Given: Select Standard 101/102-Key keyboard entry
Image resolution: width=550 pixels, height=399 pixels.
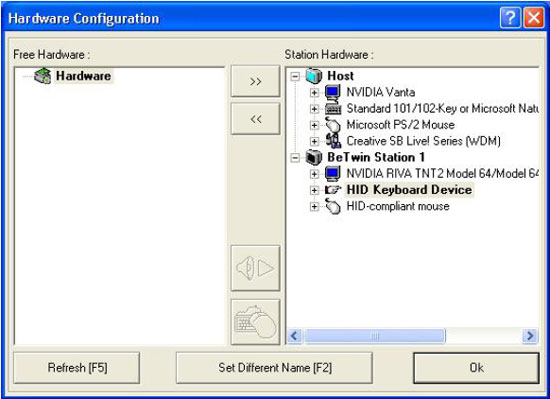Looking at the screenshot, I should click(442, 109).
